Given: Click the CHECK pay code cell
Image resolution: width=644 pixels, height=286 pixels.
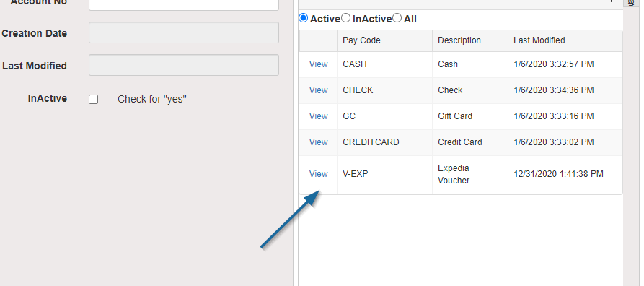Looking at the screenshot, I should (384, 90).
